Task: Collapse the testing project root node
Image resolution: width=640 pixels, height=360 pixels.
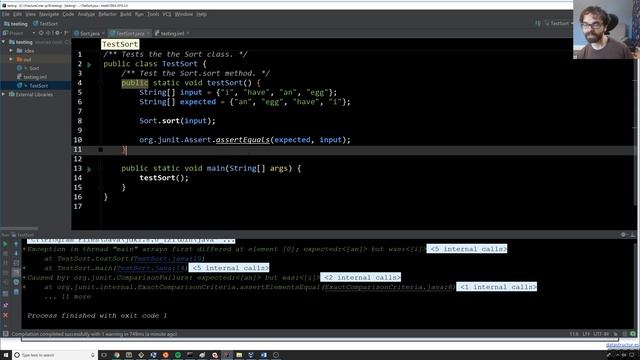Action: [4, 42]
